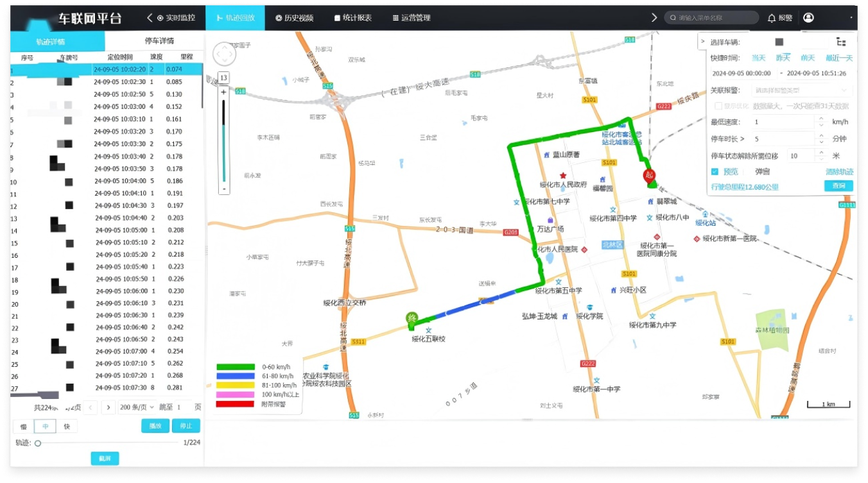
Task: Open the 历史视频 tab
Action: (x=294, y=18)
